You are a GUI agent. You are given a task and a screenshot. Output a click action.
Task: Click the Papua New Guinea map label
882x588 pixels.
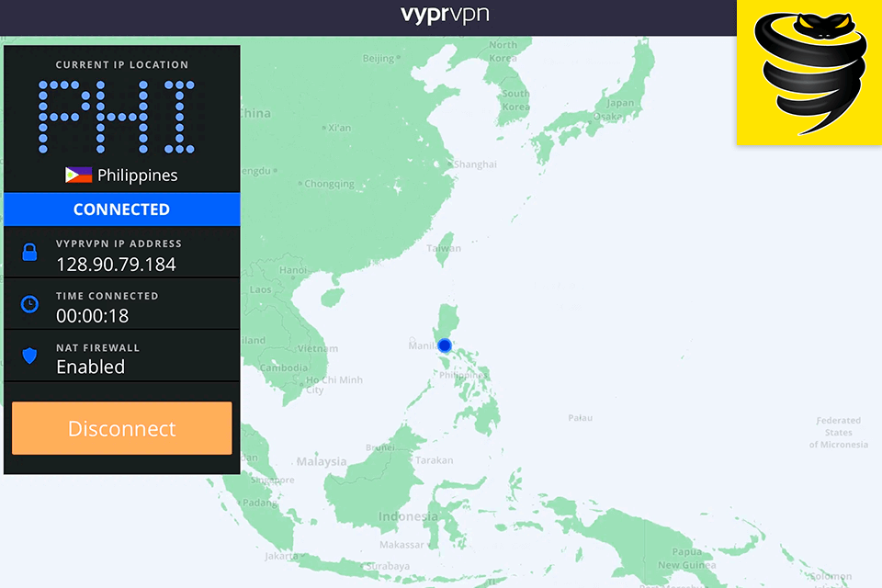click(687, 559)
